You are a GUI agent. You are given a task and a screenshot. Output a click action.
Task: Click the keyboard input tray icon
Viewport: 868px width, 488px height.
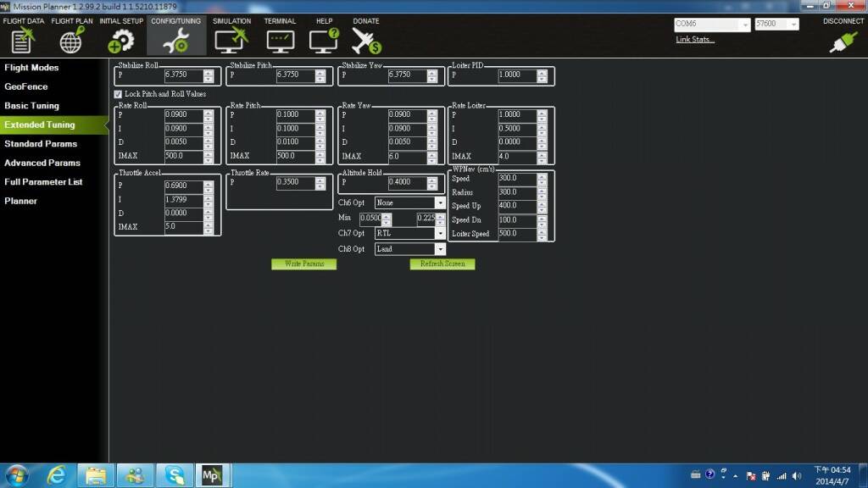pos(696,474)
